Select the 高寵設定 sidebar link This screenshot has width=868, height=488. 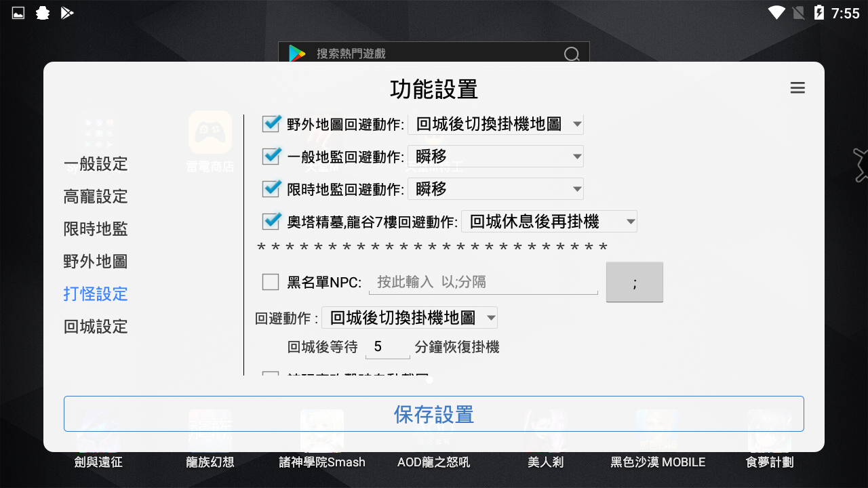[95, 197]
